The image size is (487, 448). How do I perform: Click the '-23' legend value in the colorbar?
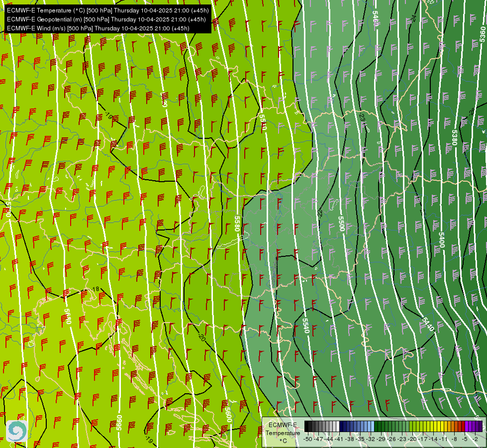coord(402,439)
